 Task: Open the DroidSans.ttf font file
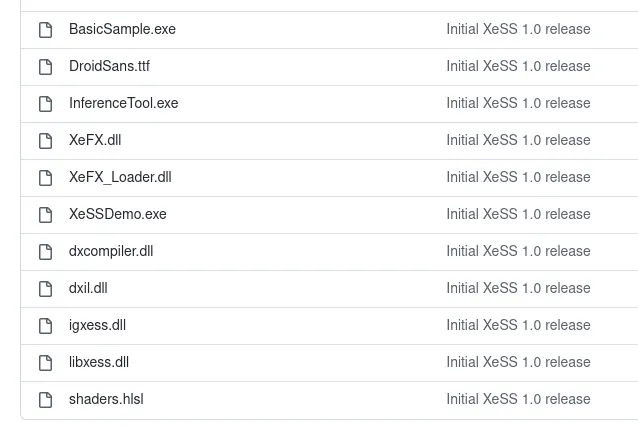pos(109,67)
